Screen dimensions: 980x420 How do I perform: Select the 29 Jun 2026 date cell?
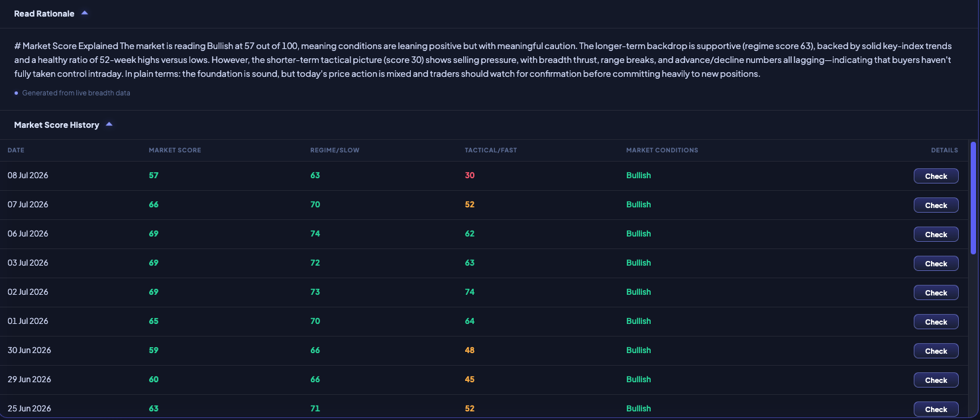click(29, 380)
